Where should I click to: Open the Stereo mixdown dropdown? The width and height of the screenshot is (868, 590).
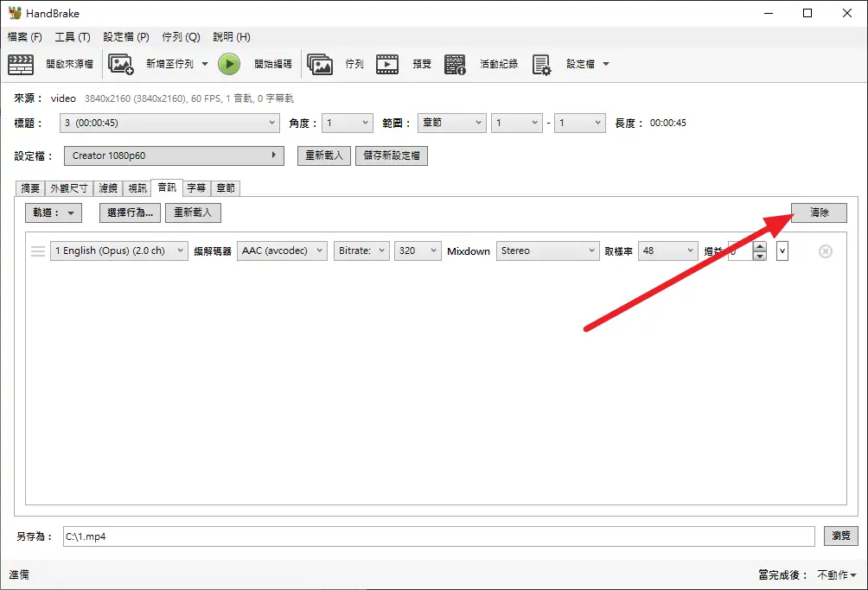tap(547, 251)
